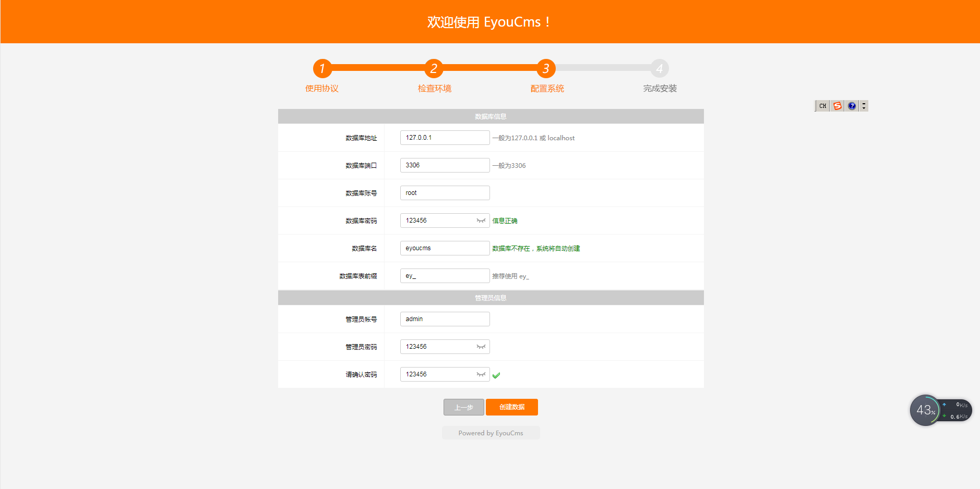The width and height of the screenshot is (980, 489).
Task: Click the green checkmark beside confirm password
Action: [496, 374]
